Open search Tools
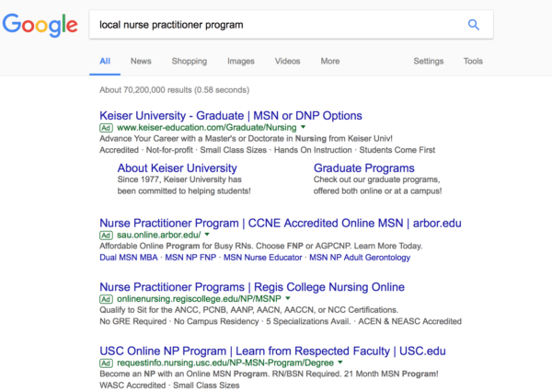The image size is (552, 392). 473,62
